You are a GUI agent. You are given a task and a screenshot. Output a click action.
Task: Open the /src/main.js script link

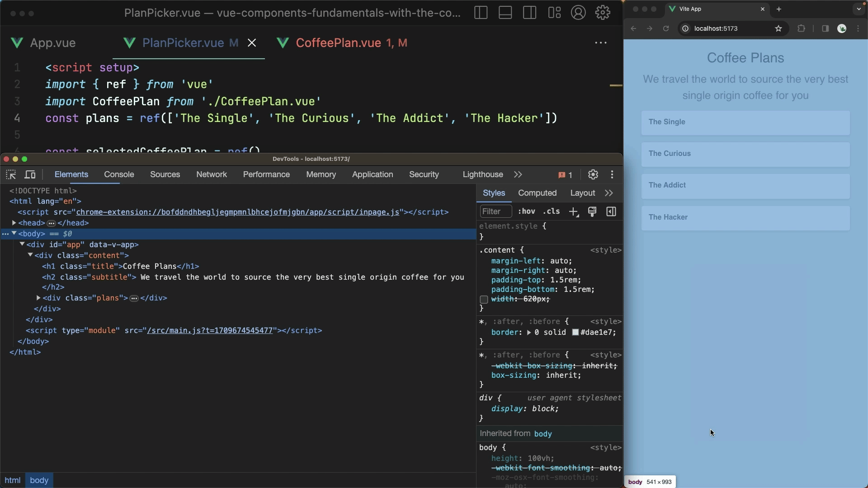click(210, 330)
